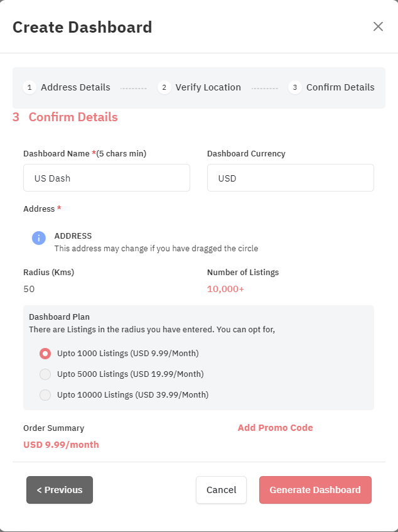Click the Add Promo Code link
Image resolution: width=398 pixels, height=532 pixels.
click(x=276, y=428)
